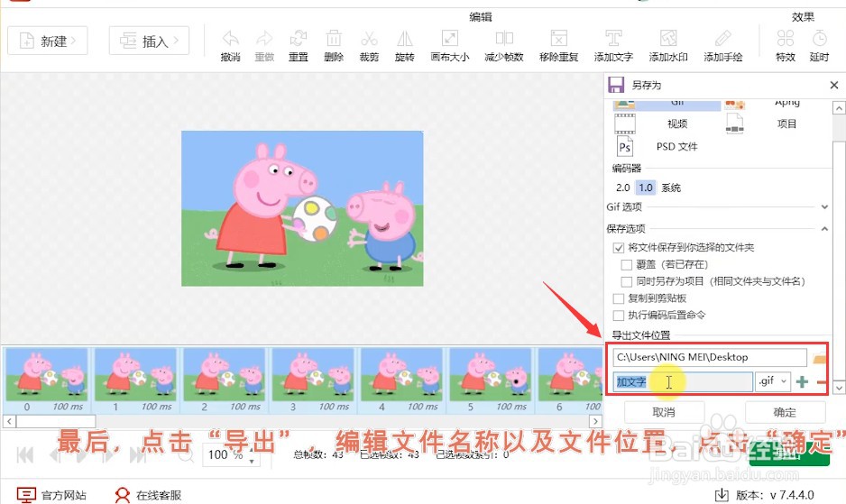Viewport: 846px width, 504px height.
Task: Click the file name field 加文字
Action: 683,381
